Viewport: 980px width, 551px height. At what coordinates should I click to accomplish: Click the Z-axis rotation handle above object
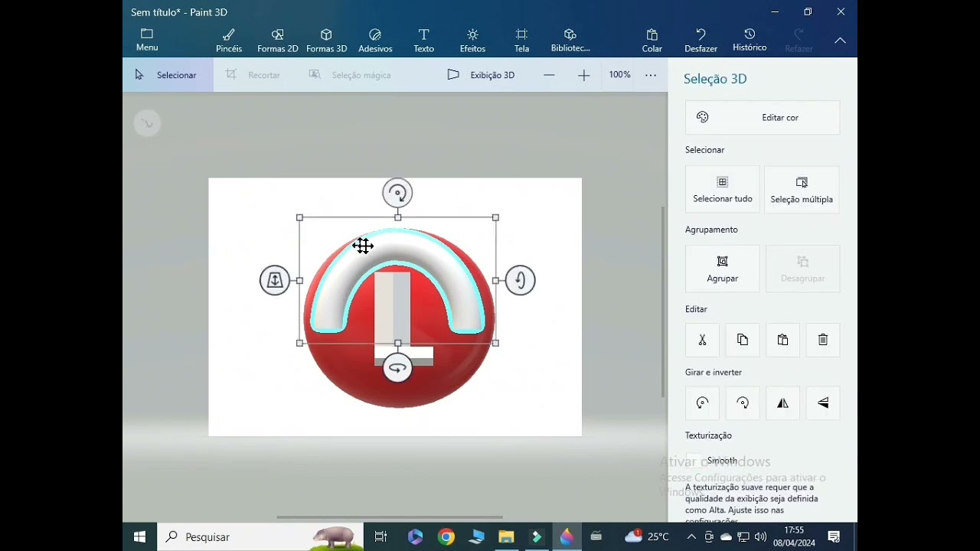click(x=397, y=193)
